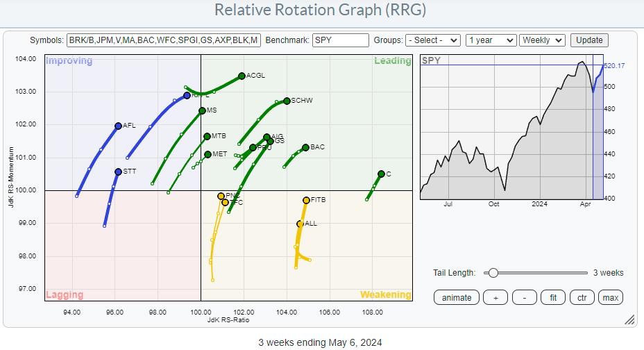Zoom in with the plus button
Viewport: 644px width, 350px height.
point(495,297)
